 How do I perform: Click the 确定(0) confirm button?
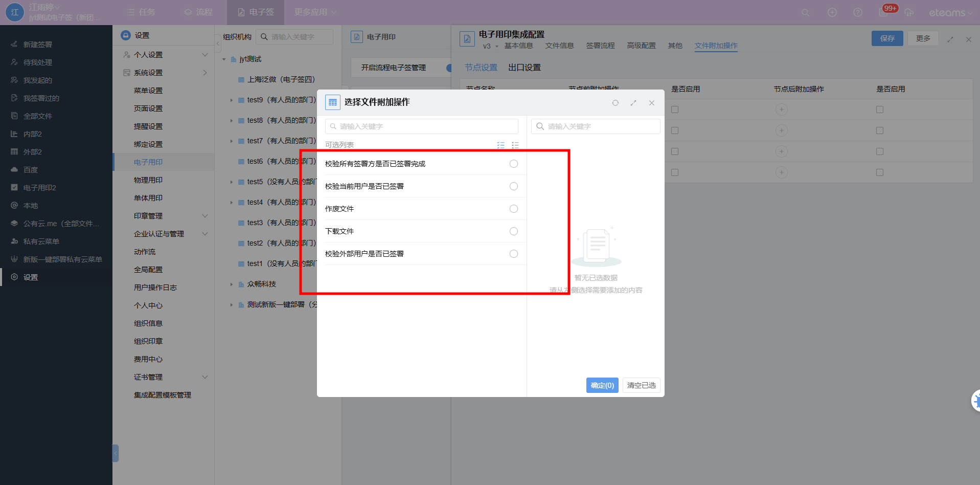(602, 385)
